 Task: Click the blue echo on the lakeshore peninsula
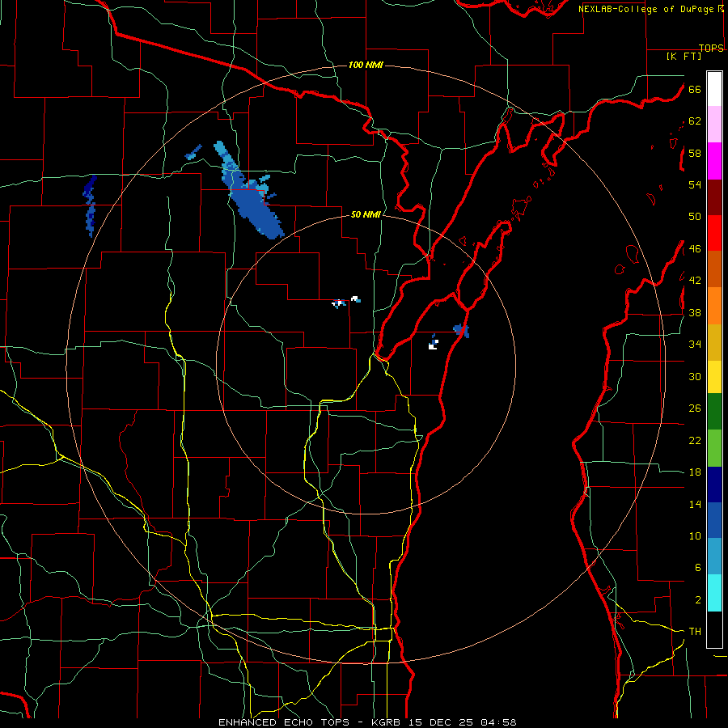point(462,331)
